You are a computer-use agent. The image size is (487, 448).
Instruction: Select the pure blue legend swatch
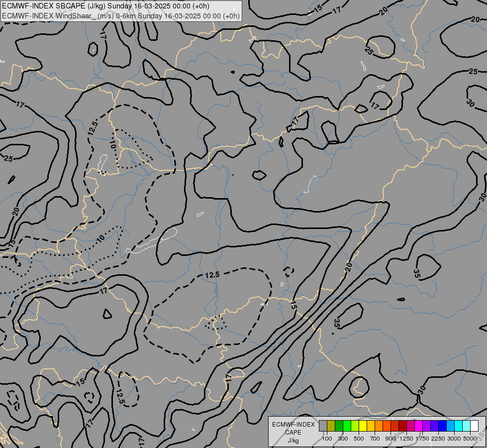coord(443,426)
